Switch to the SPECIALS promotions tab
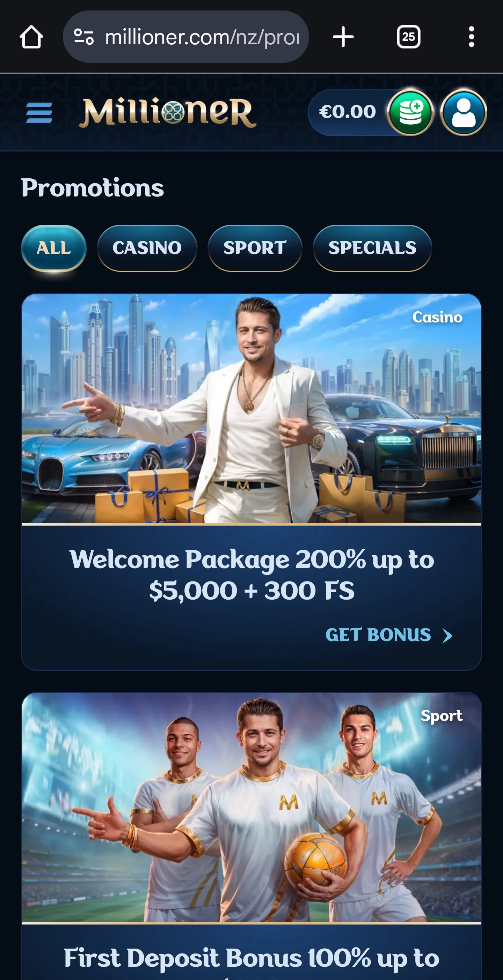This screenshot has height=980, width=503. pyautogui.click(x=372, y=248)
